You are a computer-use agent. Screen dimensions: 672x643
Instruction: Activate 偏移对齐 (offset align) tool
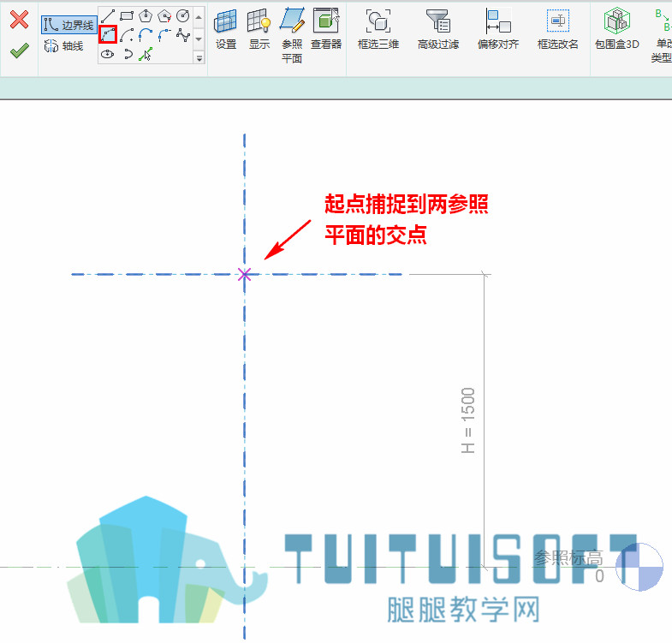point(498,29)
